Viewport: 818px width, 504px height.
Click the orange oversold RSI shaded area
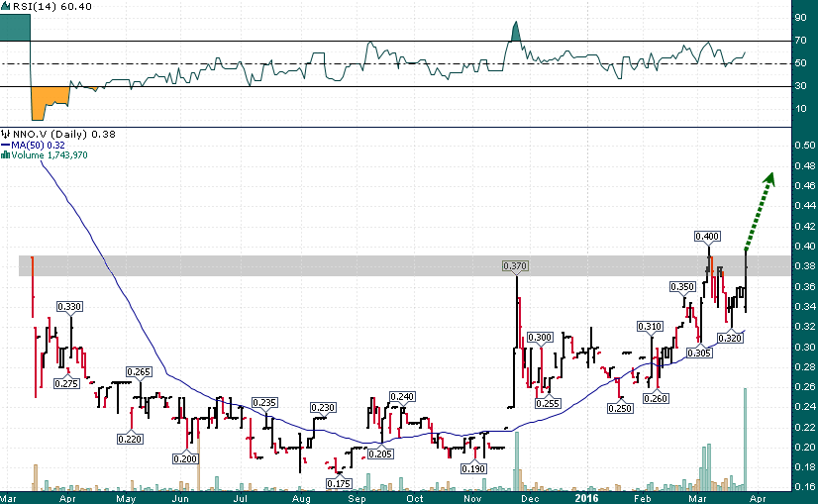[x=50, y=103]
